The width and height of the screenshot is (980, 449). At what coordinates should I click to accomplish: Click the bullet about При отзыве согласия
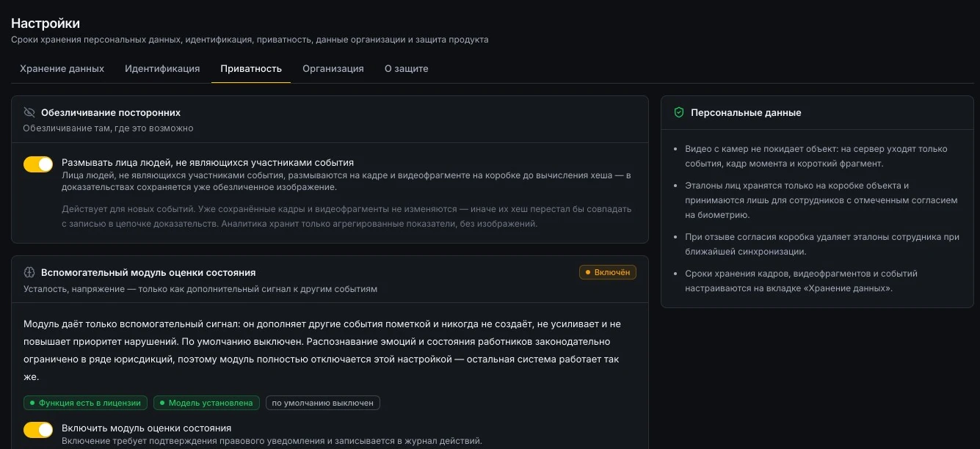(822, 244)
